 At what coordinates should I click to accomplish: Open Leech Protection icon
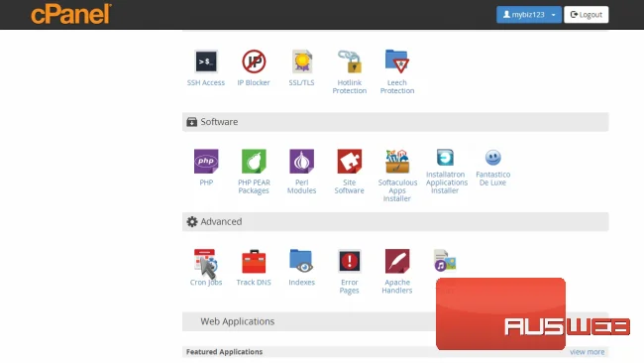396,61
